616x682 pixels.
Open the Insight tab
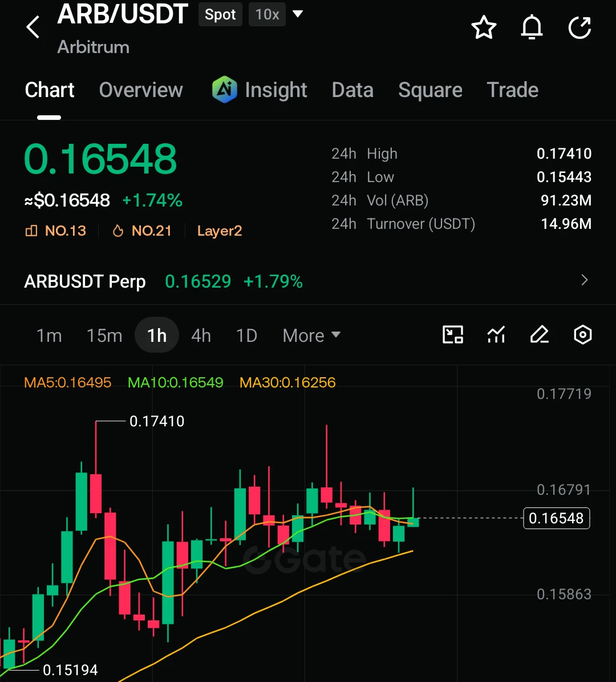[x=275, y=90]
